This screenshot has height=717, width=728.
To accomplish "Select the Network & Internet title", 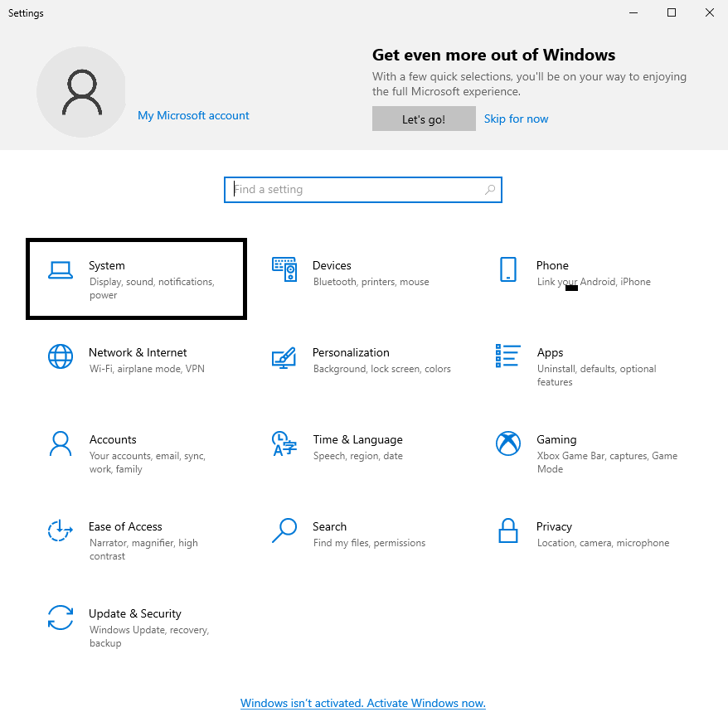I will pyautogui.click(x=138, y=353).
